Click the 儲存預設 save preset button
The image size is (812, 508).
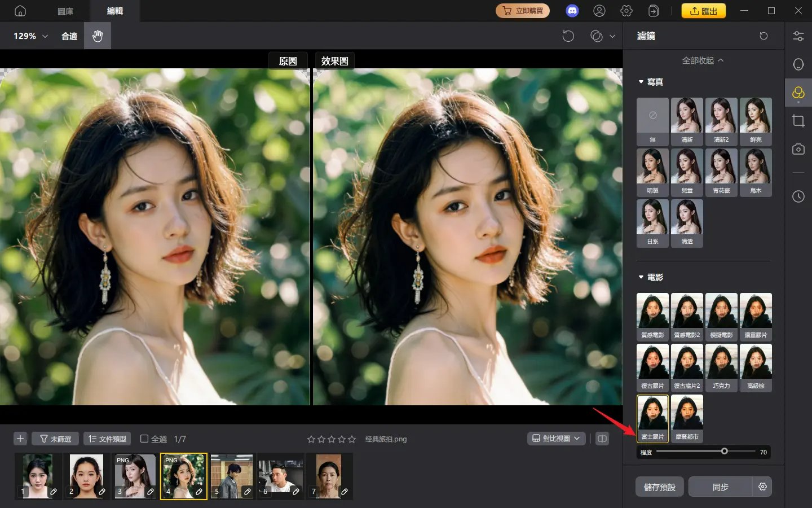coord(659,487)
